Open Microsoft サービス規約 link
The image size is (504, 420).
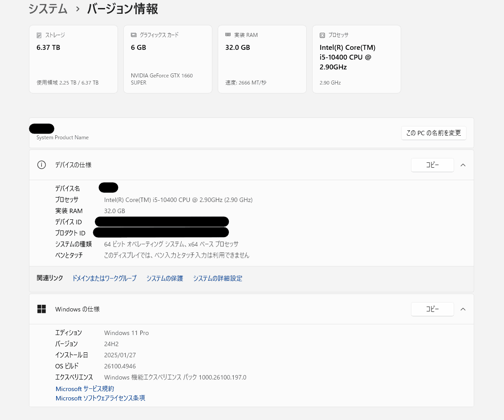tap(85, 389)
